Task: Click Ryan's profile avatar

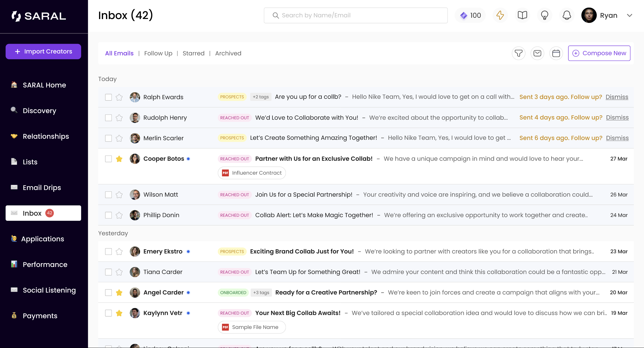Action: coord(589,15)
